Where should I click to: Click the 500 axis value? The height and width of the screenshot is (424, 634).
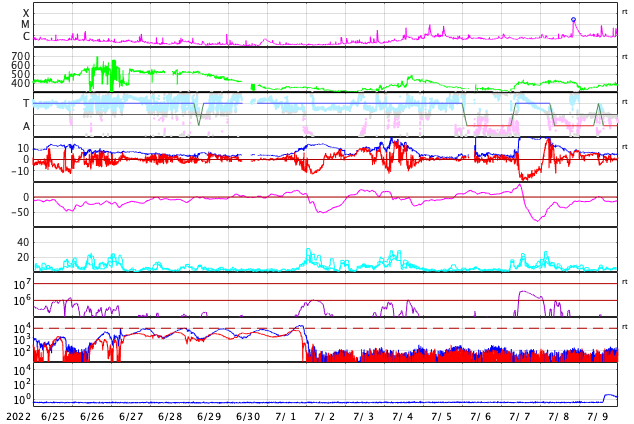tap(21, 74)
